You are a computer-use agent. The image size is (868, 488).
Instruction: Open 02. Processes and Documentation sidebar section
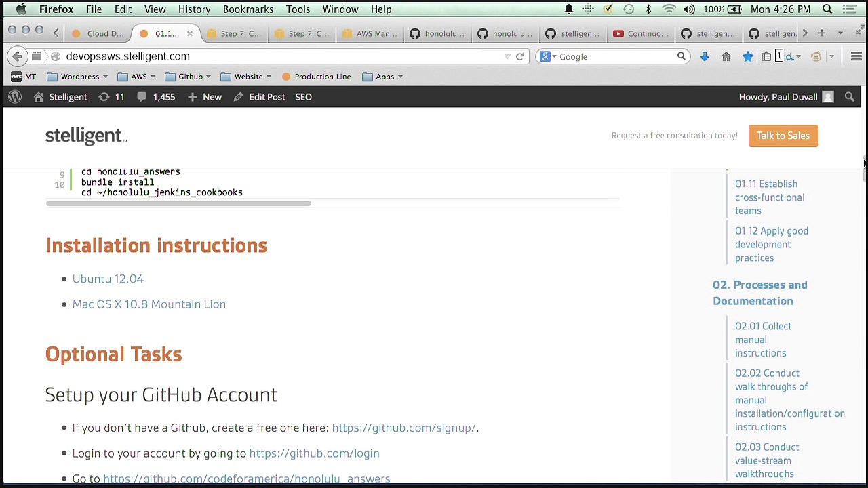tap(760, 293)
